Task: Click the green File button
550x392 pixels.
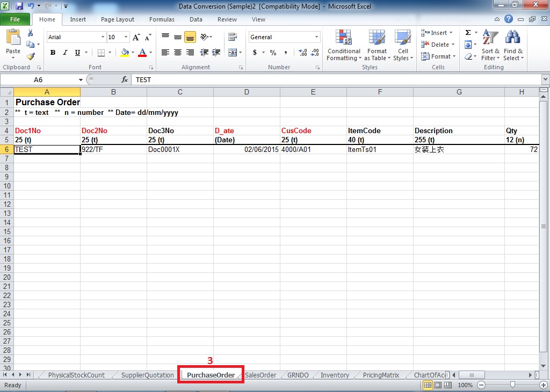Action: (15, 19)
